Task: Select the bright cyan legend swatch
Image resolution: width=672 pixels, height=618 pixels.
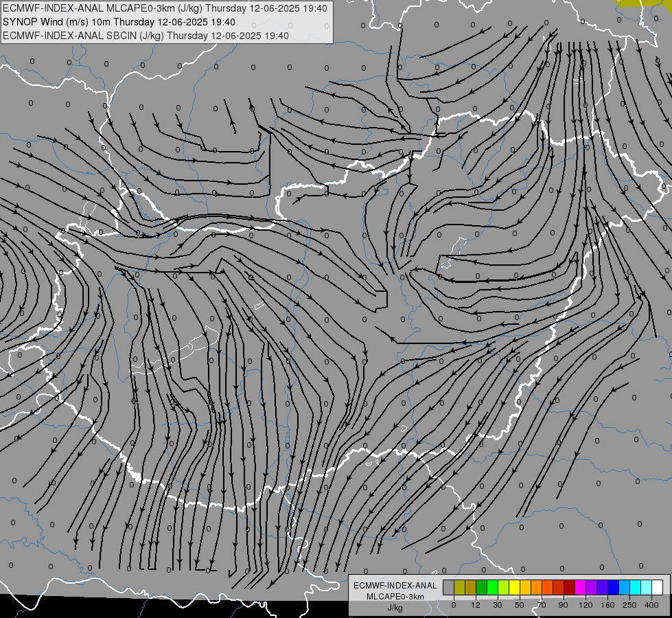Action: click(x=635, y=587)
